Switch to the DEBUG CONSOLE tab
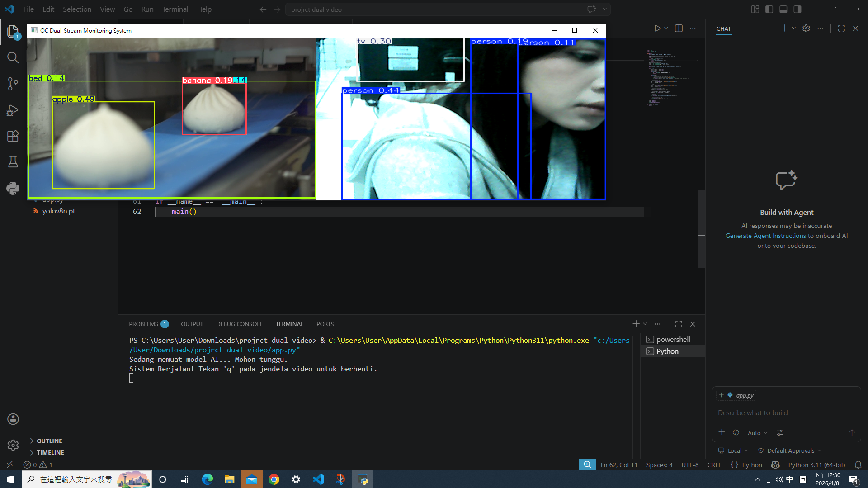The height and width of the screenshot is (488, 868). (239, 324)
